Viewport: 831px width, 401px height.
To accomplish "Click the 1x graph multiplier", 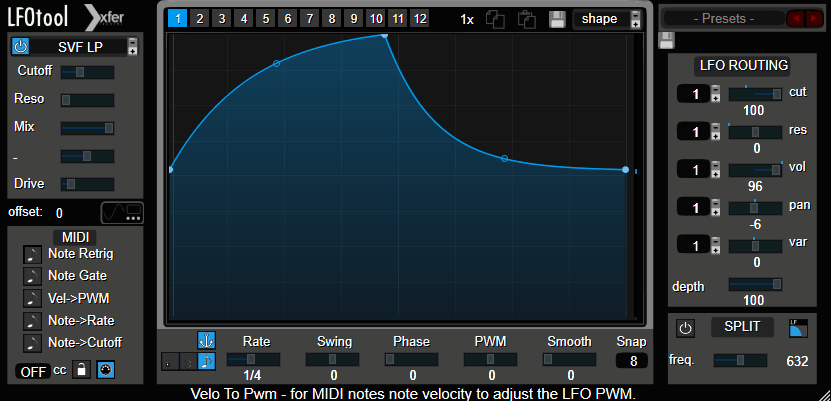I will click(466, 20).
